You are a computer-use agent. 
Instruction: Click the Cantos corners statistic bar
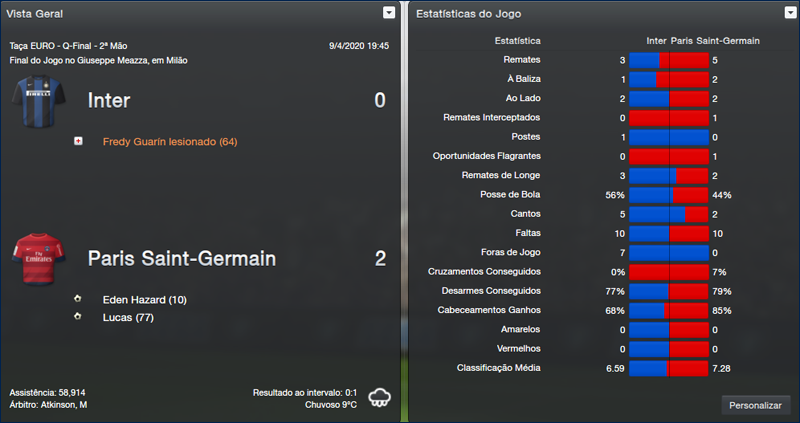coord(669,214)
